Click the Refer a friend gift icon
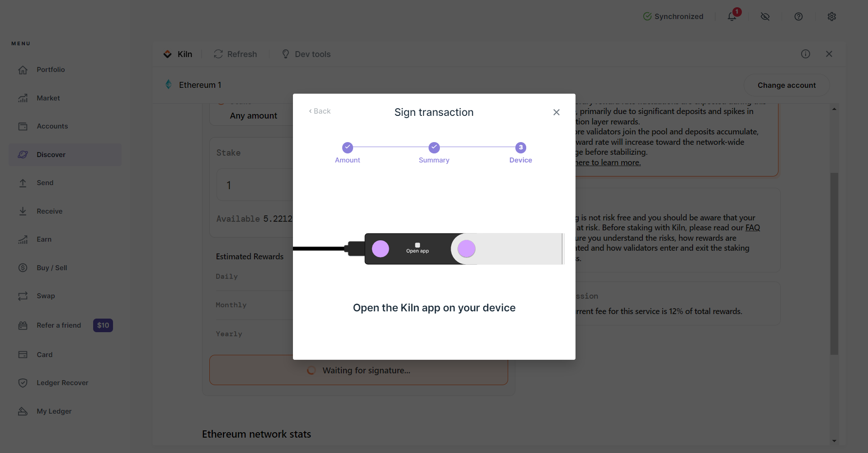Screen dimensions: 868x453 coord(23,325)
